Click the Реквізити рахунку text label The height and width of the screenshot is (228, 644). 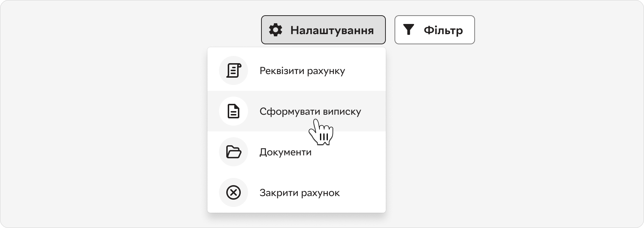tap(302, 71)
